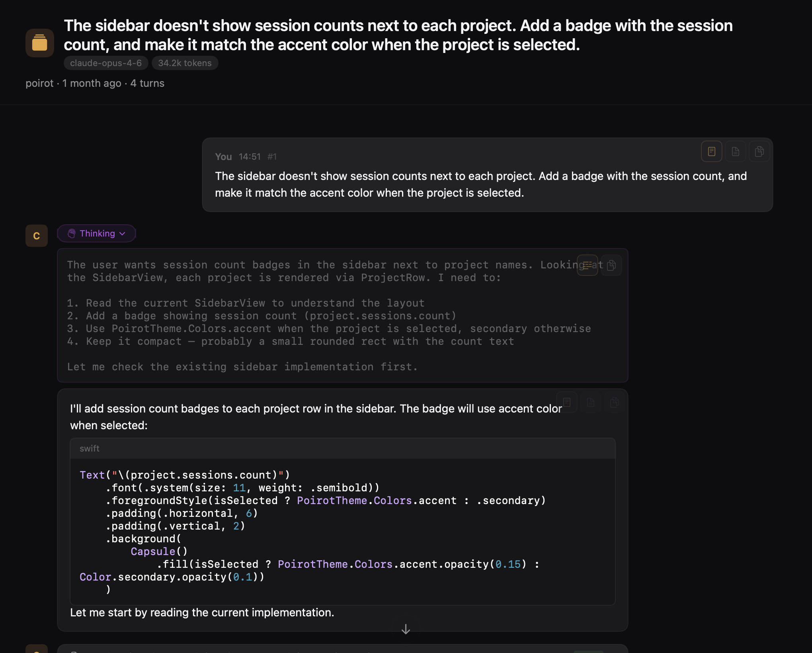Screen dimensions: 812x653
Task: Click the 34.2k tokens badge
Action: point(185,63)
